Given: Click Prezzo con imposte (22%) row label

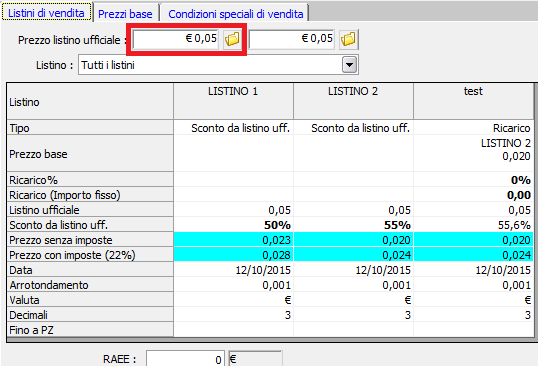Looking at the screenshot, I should click(90, 255).
